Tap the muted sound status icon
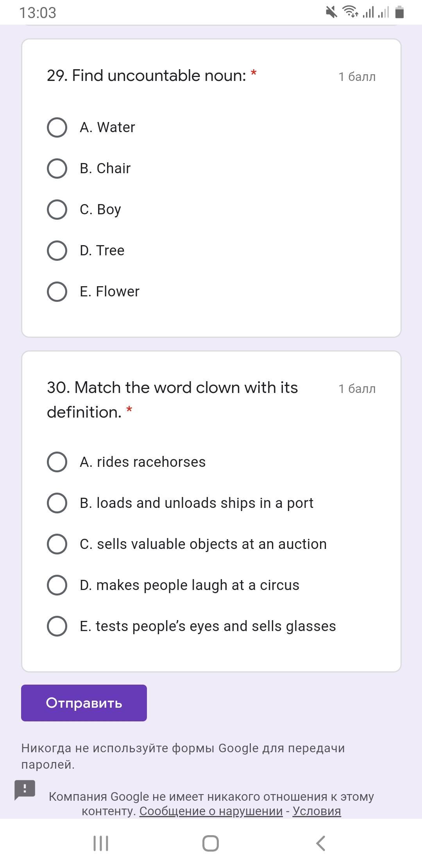422x868 pixels. click(331, 12)
